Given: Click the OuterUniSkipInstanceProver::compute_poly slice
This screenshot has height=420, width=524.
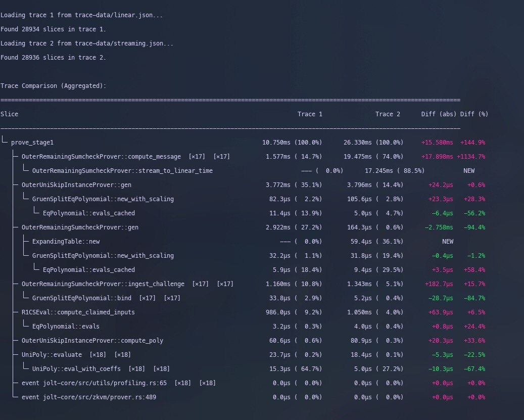Looking at the screenshot, I should [92, 341].
